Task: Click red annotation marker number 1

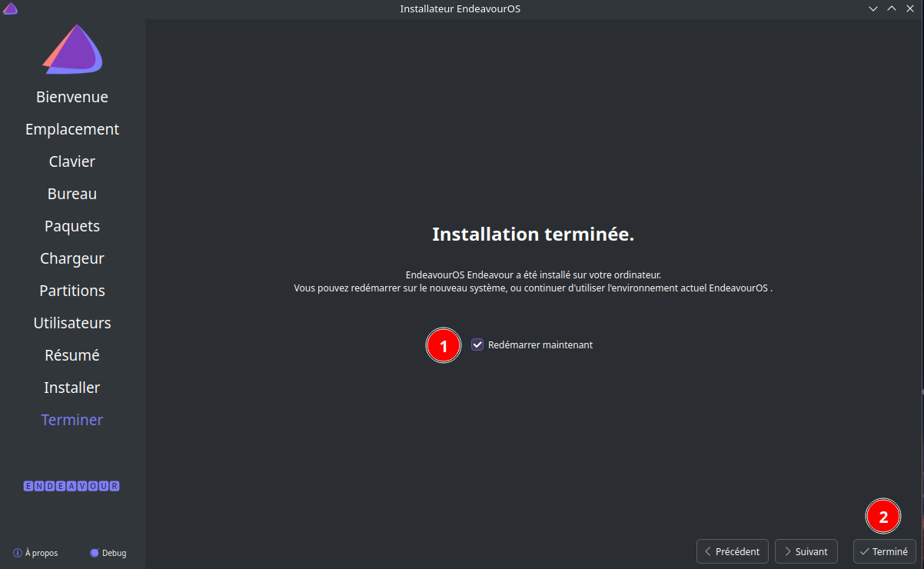Action: click(443, 346)
